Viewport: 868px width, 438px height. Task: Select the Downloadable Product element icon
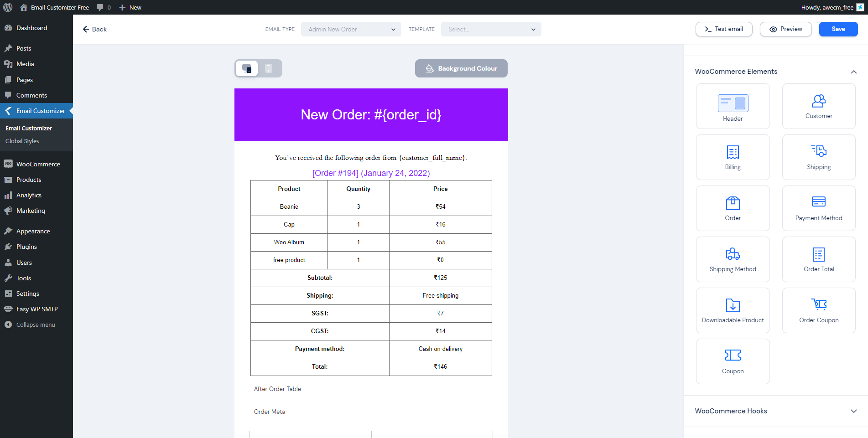tap(733, 305)
